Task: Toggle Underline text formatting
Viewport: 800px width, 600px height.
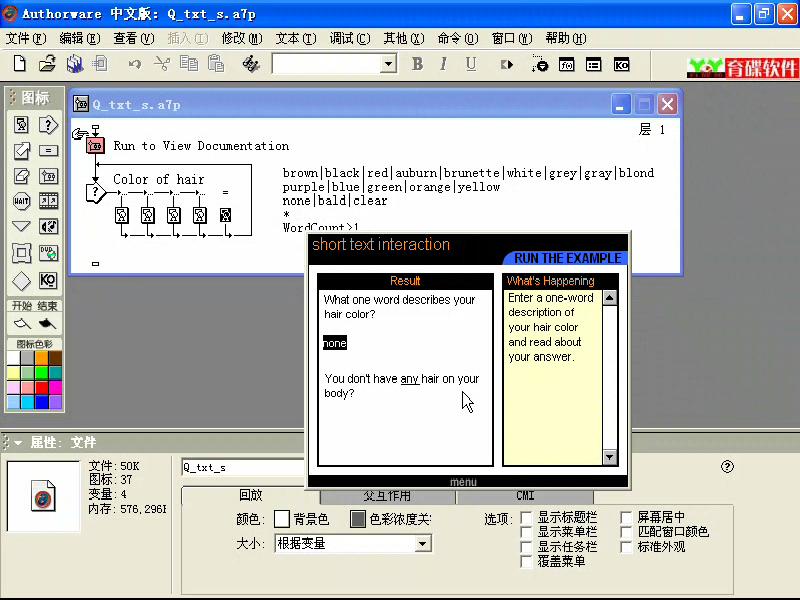Action: 470,64
